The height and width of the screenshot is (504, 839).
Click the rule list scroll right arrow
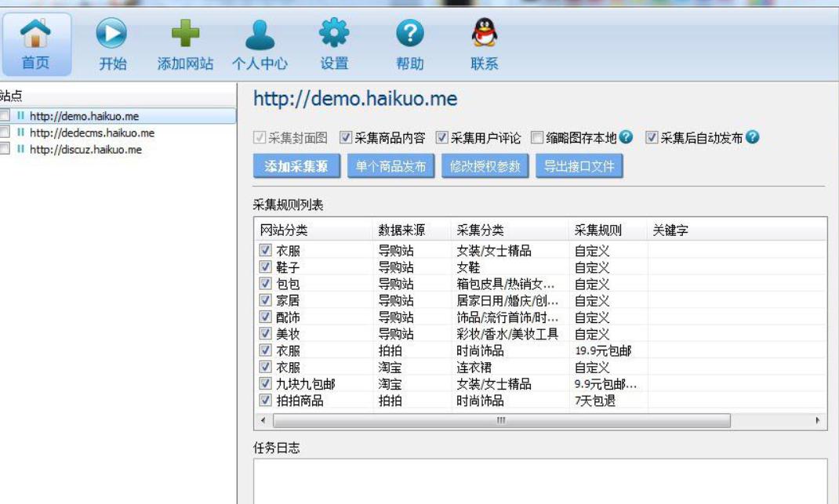[818, 421]
